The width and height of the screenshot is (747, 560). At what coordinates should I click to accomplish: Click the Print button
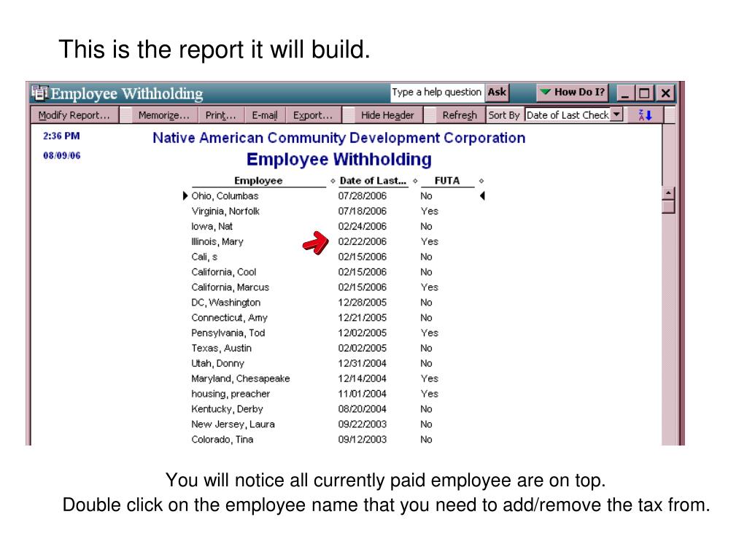coord(220,114)
